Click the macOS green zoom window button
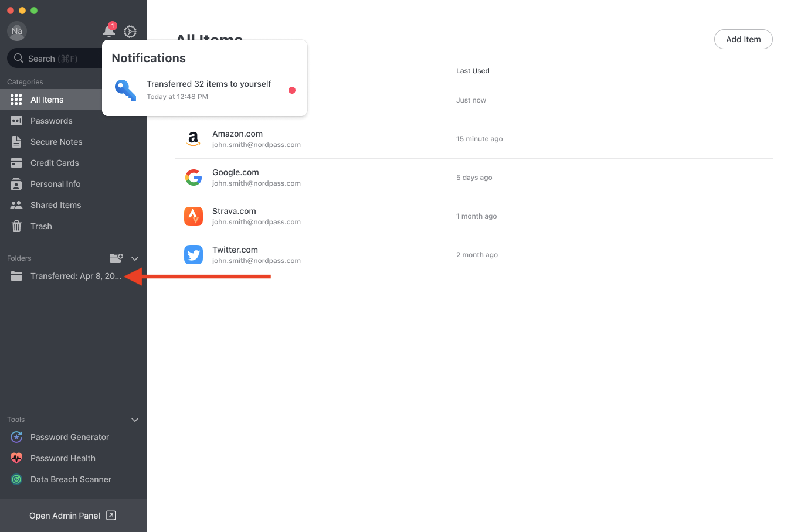This screenshot has height=532, width=801. click(x=34, y=11)
